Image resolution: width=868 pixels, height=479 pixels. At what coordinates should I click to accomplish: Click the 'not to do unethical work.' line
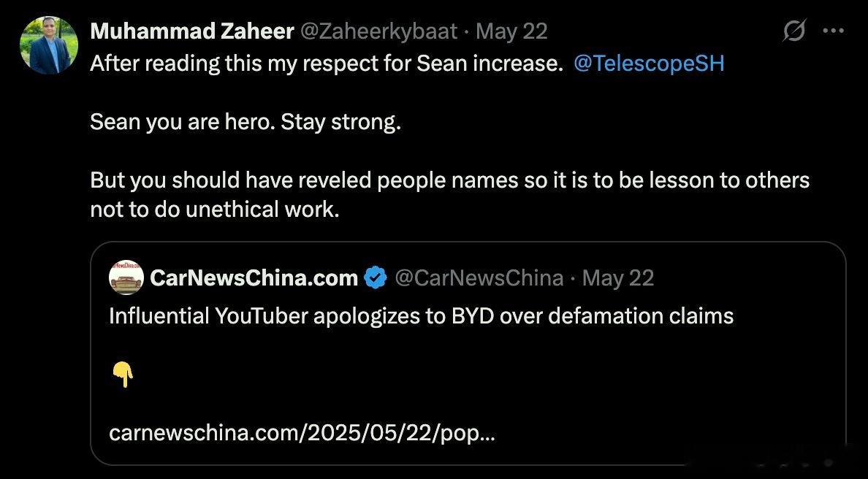tap(215, 210)
